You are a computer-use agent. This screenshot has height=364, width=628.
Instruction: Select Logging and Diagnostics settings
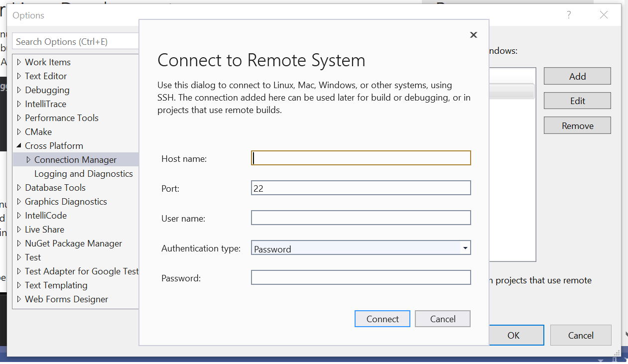83,173
